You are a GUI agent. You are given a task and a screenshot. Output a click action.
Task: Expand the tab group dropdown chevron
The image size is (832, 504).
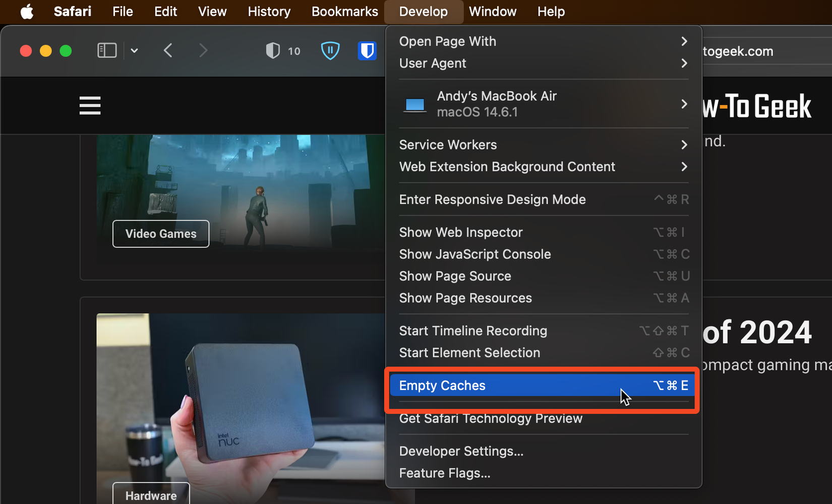134,50
